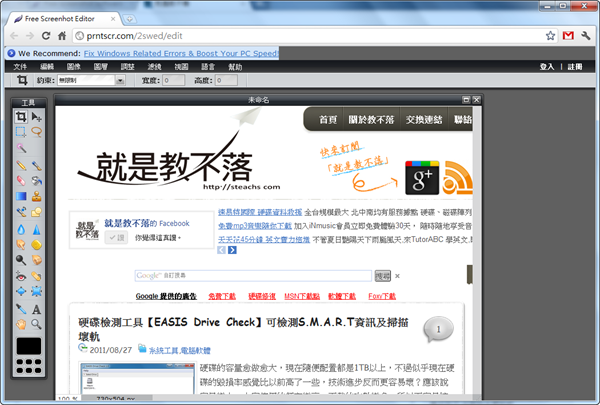Screen dimensions: 600x405
Task: Select the Burn hand tool
Action: tap(37, 260)
